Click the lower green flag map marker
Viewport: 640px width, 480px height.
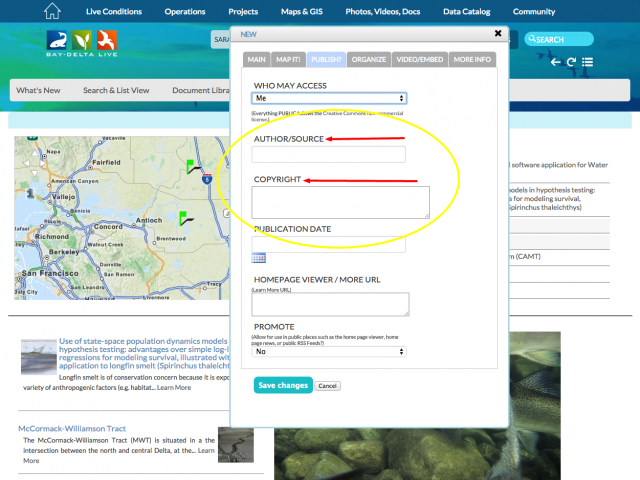(x=183, y=217)
